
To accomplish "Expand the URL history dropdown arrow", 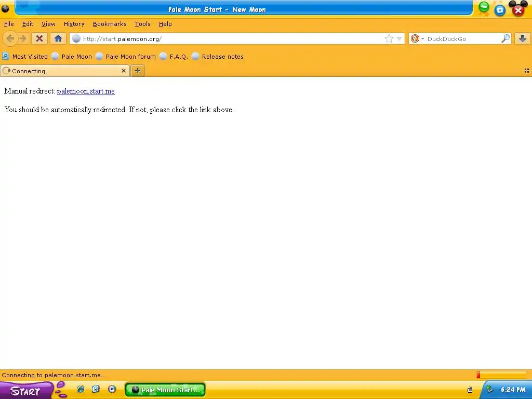I will [x=400, y=38].
